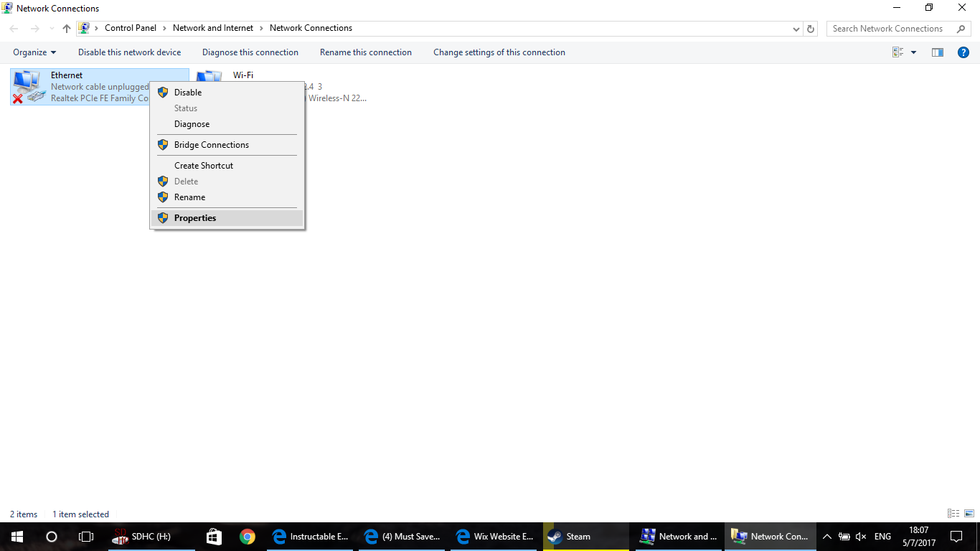Click the blue Help question mark icon
Viewport: 980px width, 551px height.
coord(963,52)
